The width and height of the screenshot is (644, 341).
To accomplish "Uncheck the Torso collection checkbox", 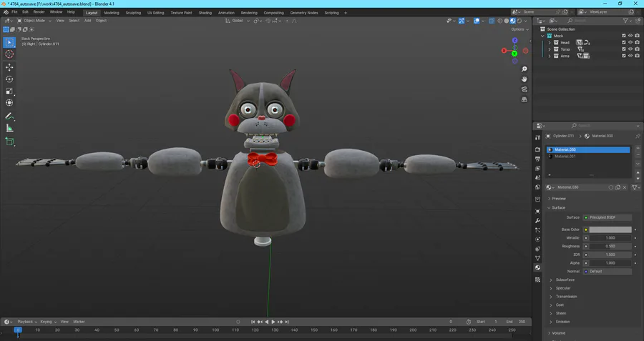I will 624,49.
